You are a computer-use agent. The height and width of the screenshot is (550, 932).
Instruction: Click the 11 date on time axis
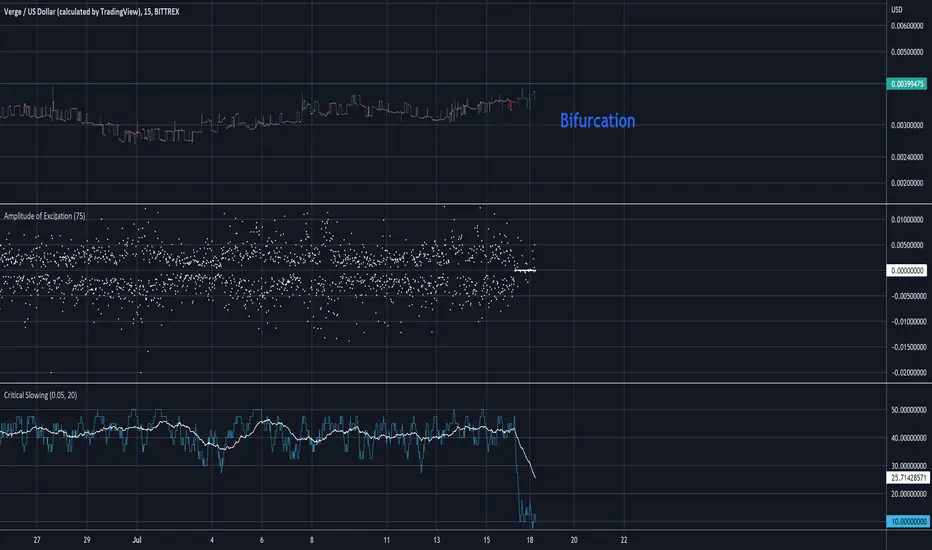(x=386, y=540)
